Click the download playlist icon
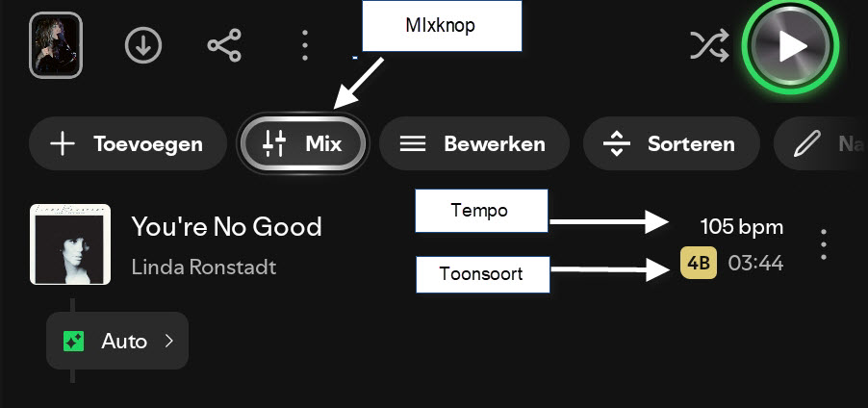 coord(143,45)
